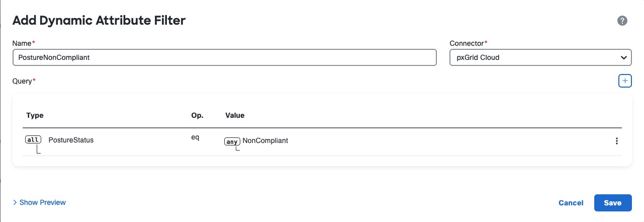Viewport: 644px width, 222px height.
Task: Click the eq operator in query row
Action: [x=195, y=137]
